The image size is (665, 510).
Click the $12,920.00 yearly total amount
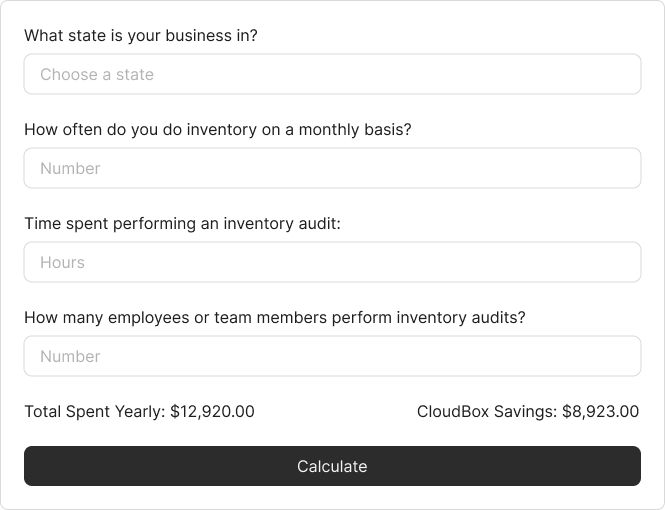tap(212, 411)
